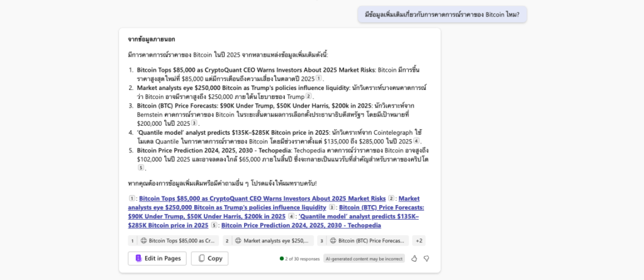Open the link 'Quantile model' analyst predicts
This screenshot has width=644, height=280.
coord(273,221)
